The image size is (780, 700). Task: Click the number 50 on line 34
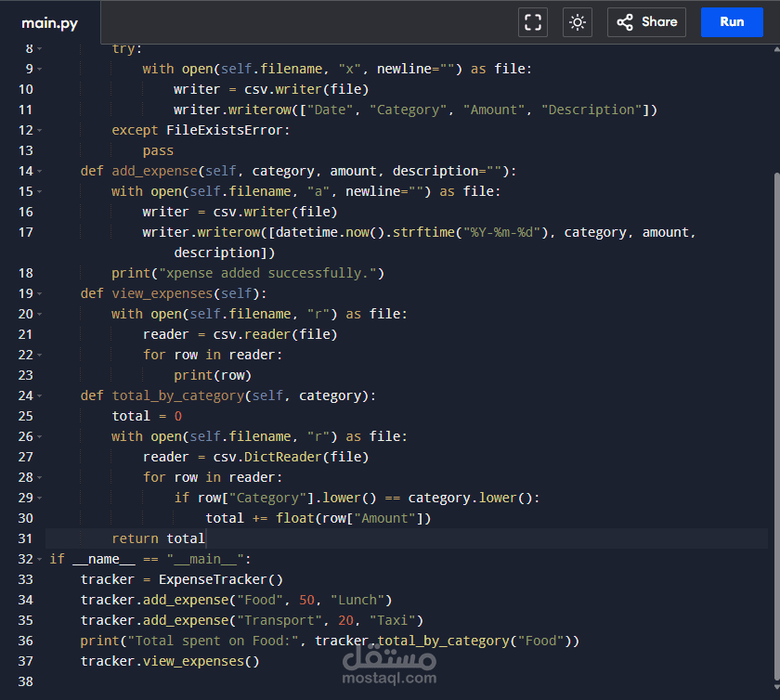tap(306, 600)
